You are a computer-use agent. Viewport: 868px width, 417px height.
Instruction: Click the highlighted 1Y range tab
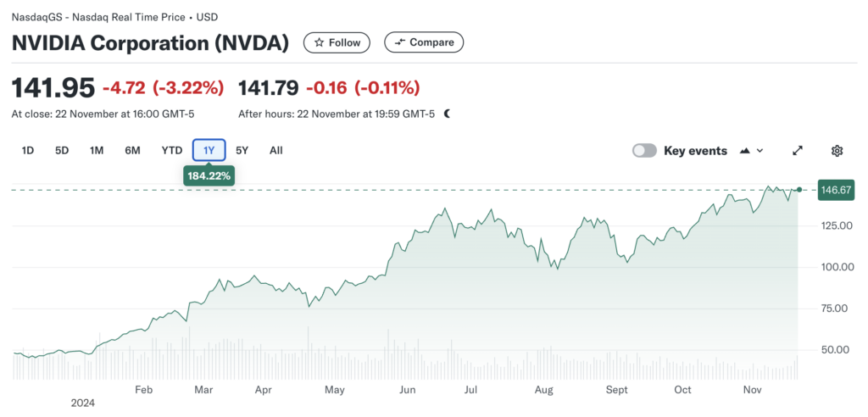(209, 151)
